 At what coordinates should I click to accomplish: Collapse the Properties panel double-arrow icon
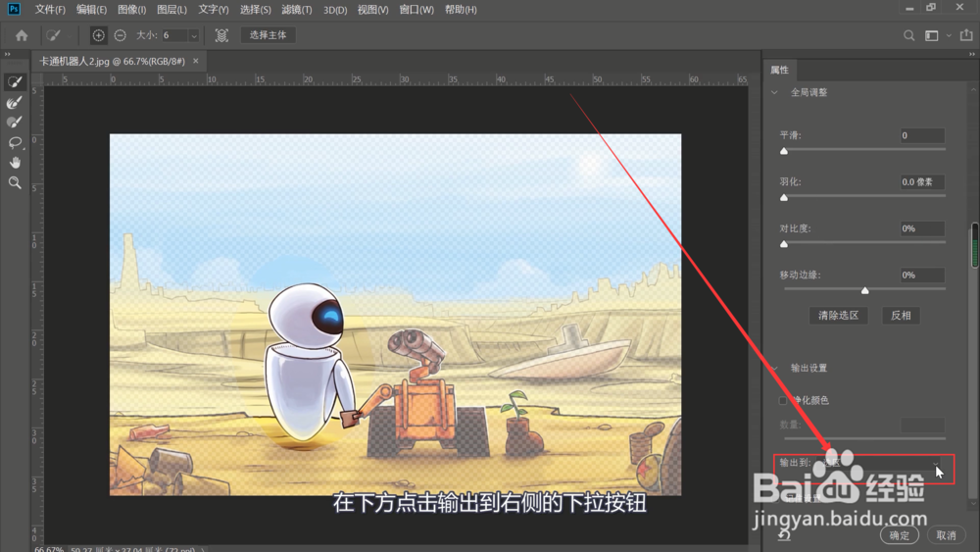pos(972,54)
